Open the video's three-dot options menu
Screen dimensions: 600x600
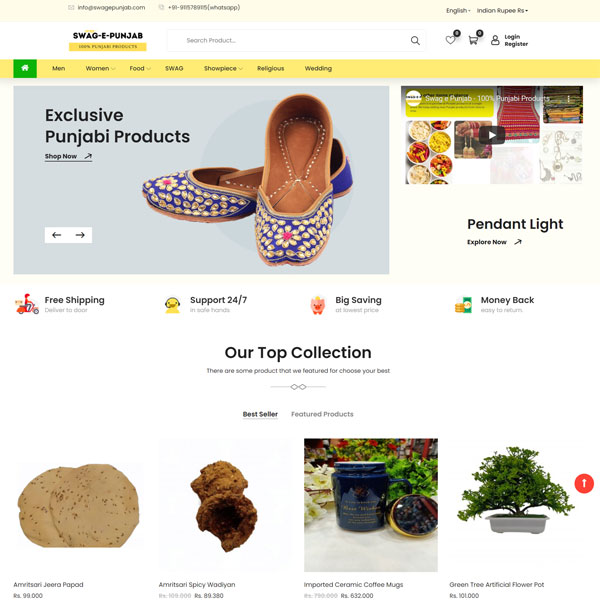coord(569,99)
